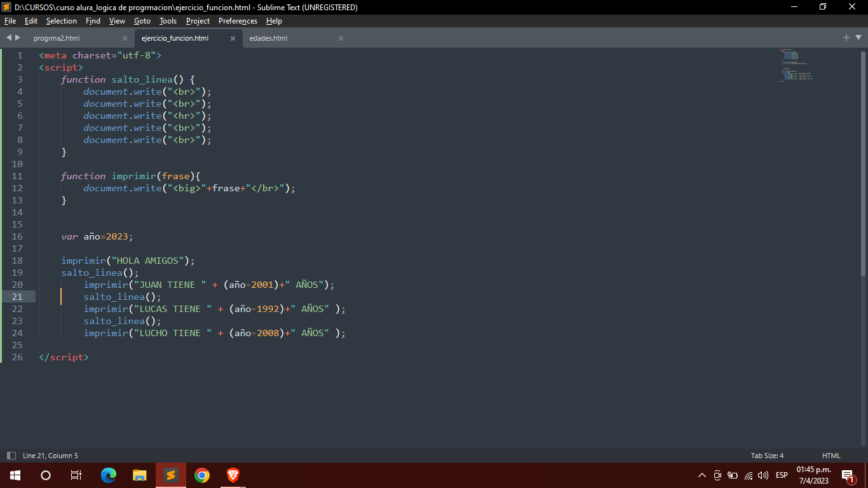
Task: Toggle the side bar icon in status bar
Action: 11,456
